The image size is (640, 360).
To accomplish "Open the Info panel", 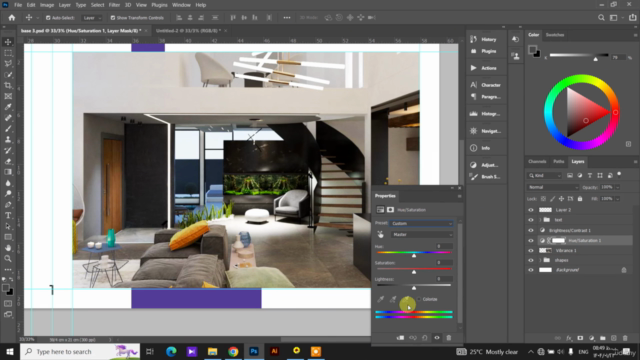I will pos(481,148).
